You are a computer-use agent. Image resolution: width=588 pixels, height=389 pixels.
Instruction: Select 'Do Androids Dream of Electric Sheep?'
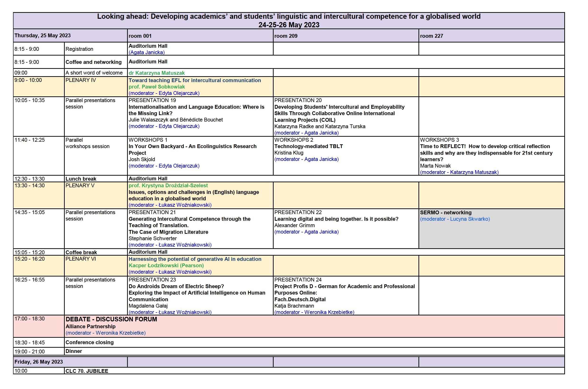[176, 286]
